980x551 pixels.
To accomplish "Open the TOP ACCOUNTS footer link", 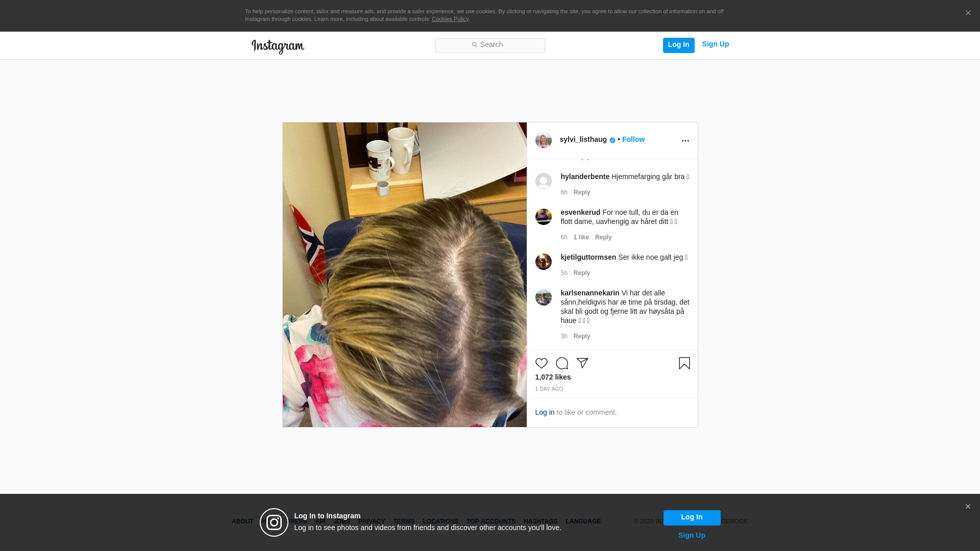I will [491, 522].
